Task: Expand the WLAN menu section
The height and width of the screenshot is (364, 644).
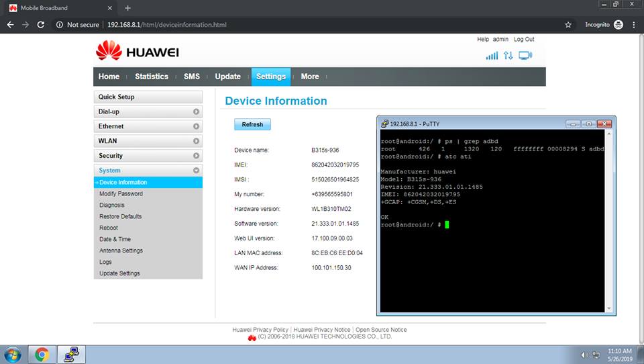Action: coord(148,141)
